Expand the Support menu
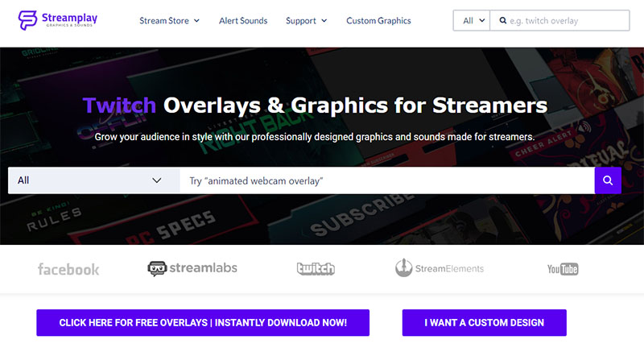Screen dimensions: 644x348 pyautogui.click(x=307, y=21)
